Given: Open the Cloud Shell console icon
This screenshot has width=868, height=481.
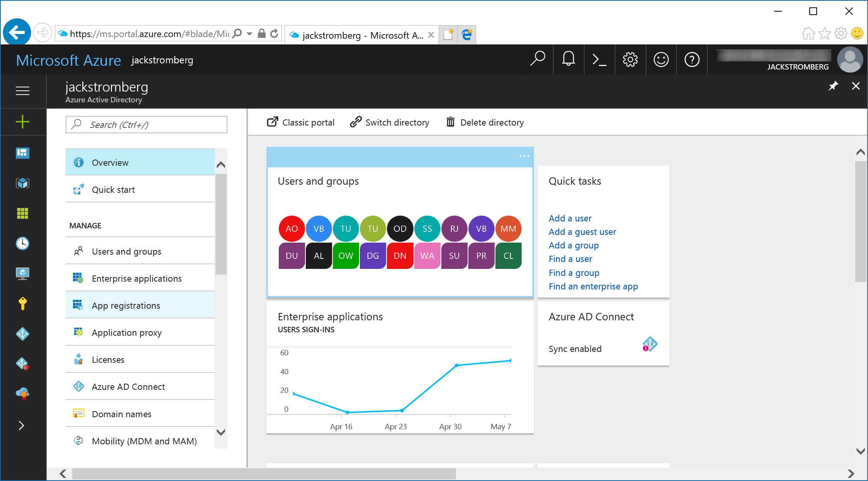Looking at the screenshot, I should [x=599, y=60].
